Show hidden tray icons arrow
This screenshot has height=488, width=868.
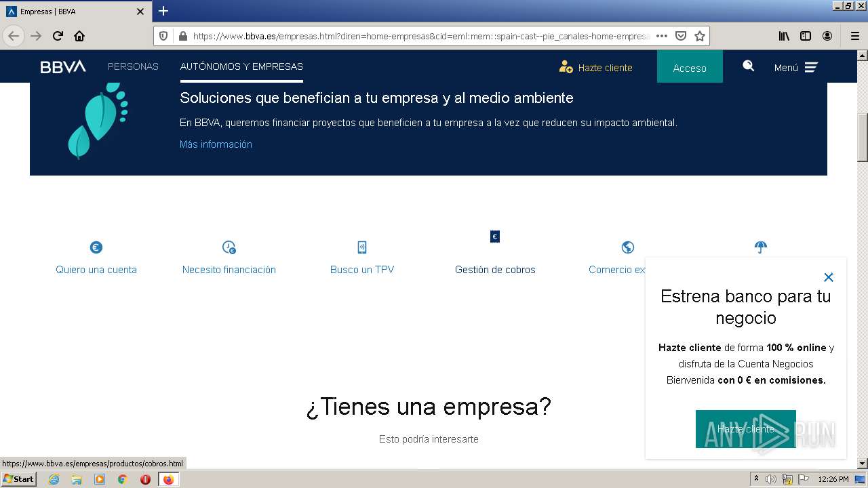point(756,479)
